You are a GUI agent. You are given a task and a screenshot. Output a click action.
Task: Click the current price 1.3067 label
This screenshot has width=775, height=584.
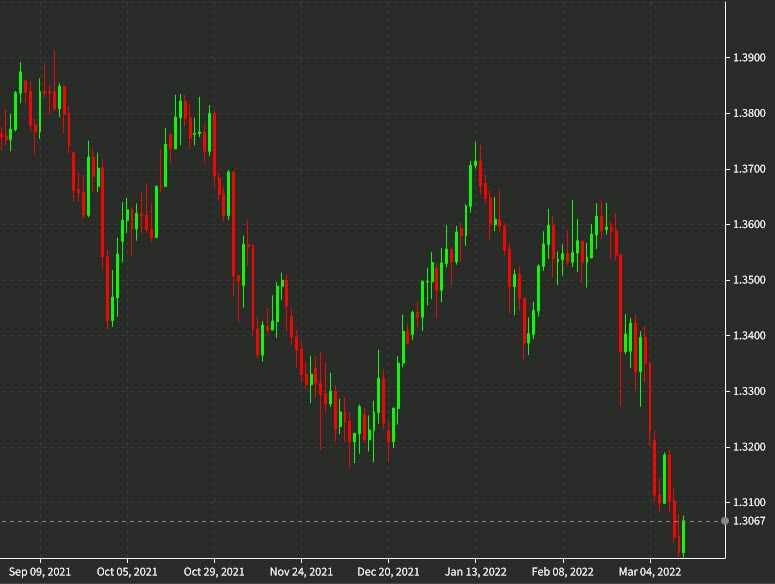point(749,521)
